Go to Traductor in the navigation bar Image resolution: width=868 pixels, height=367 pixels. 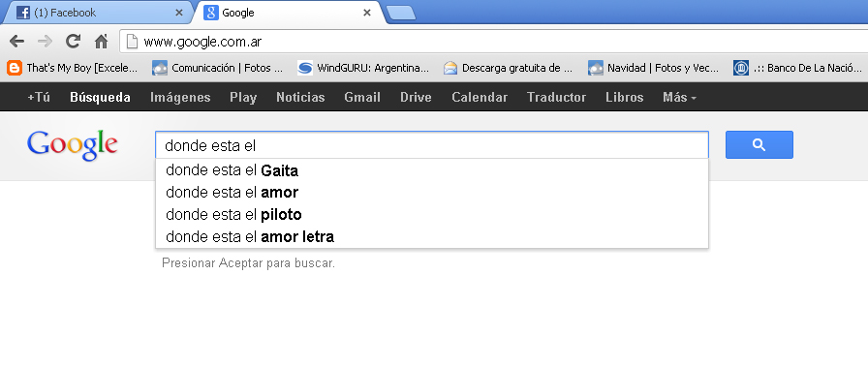[x=556, y=98]
